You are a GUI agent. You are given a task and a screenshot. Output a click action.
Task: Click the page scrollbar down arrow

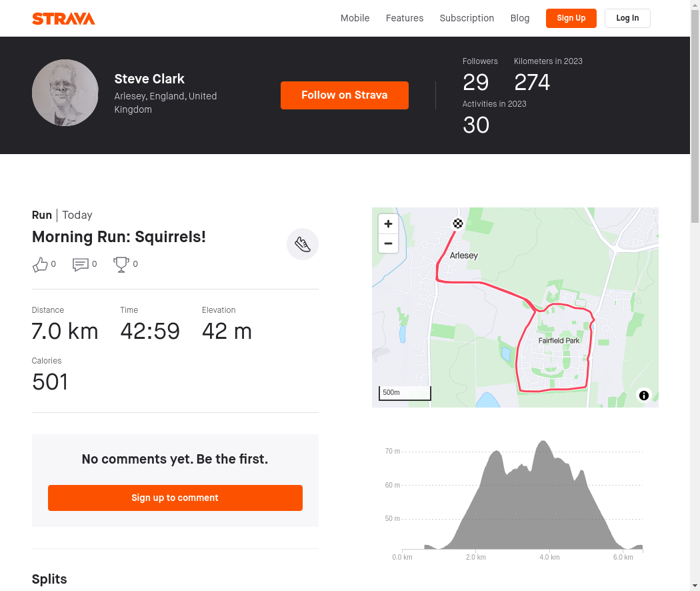695,586
